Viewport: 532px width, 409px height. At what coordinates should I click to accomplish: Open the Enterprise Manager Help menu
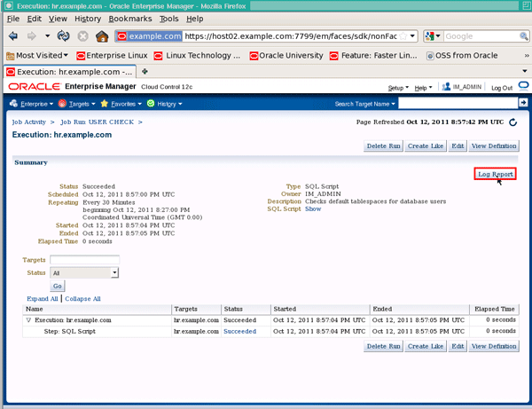(423, 88)
